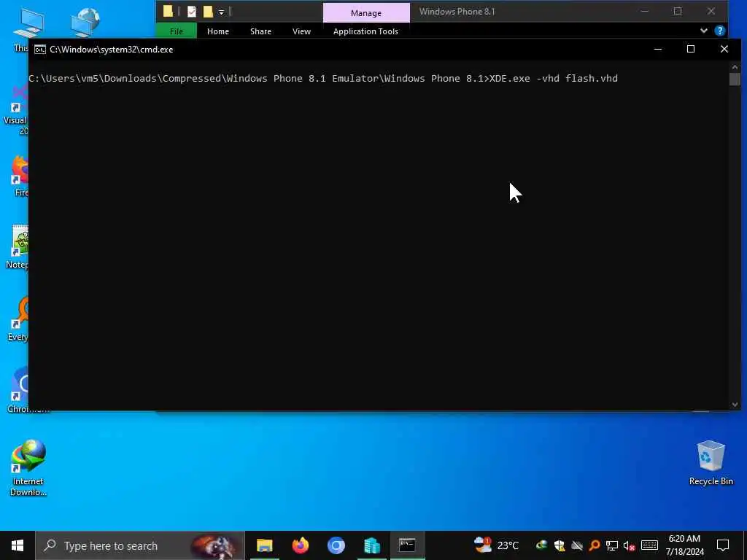Click the Windows Phone 8.1 Explorer title
The width and height of the screenshot is (747, 560).
coord(457,12)
